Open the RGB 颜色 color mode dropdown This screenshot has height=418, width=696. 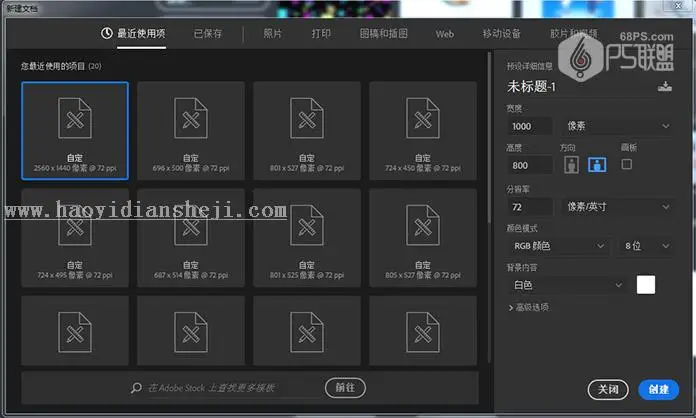(558, 246)
